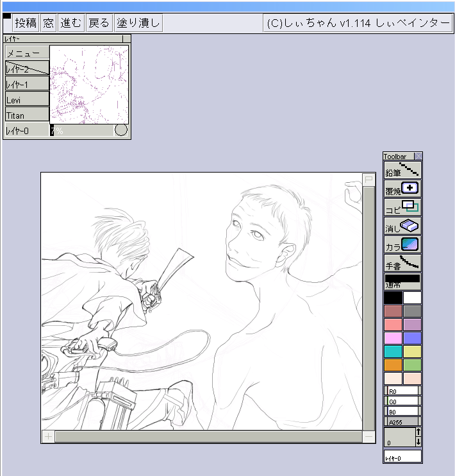455x476 pixels.
Task: Select the Levi layer
Action: (x=28, y=99)
